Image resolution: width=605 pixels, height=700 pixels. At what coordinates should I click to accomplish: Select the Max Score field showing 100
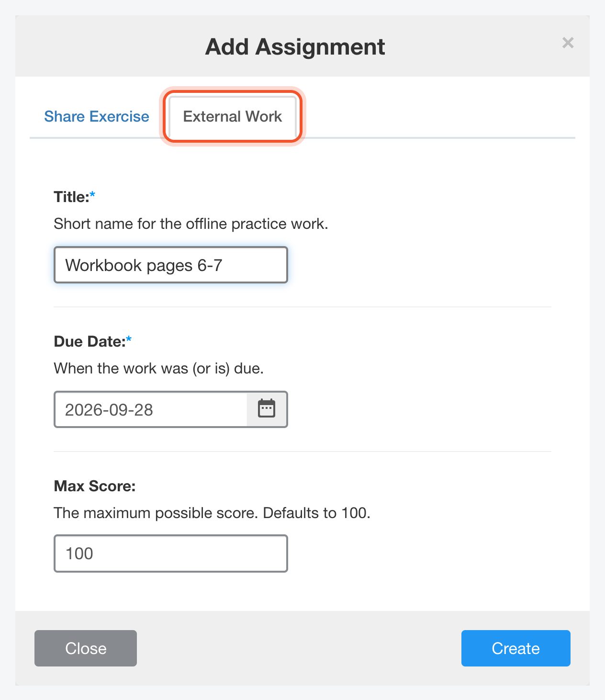171,553
